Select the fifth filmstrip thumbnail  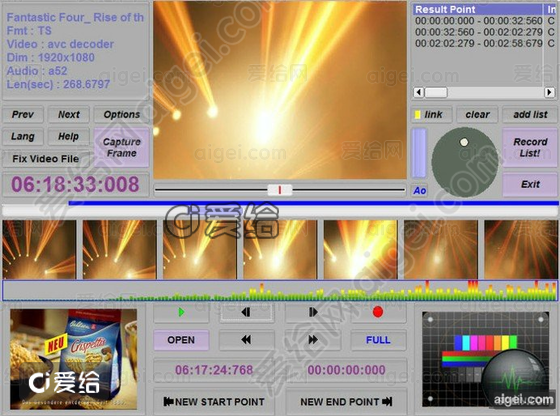pyautogui.click(x=360, y=250)
